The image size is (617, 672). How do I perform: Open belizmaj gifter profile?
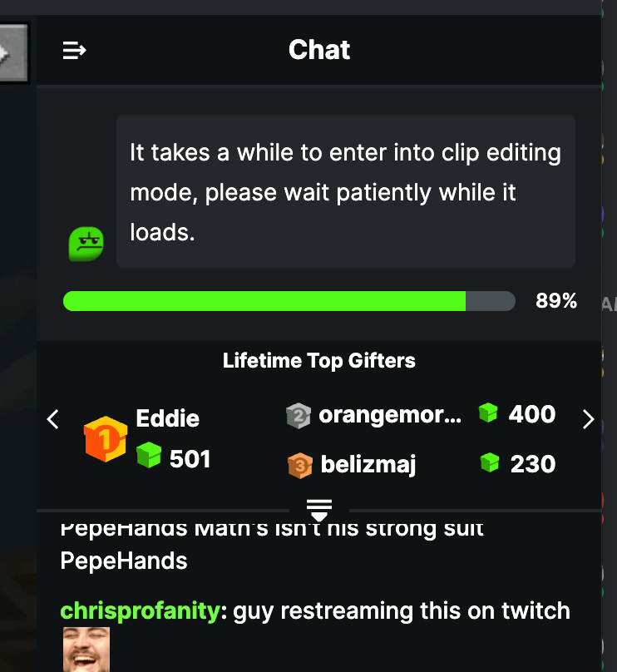pos(368,464)
